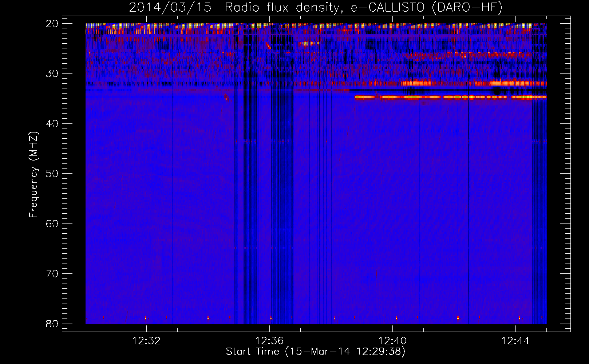This screenshot has height=364, width=589.
Task: Click the bright yellow emission band near 35 MHz
Action: [451, 97]
